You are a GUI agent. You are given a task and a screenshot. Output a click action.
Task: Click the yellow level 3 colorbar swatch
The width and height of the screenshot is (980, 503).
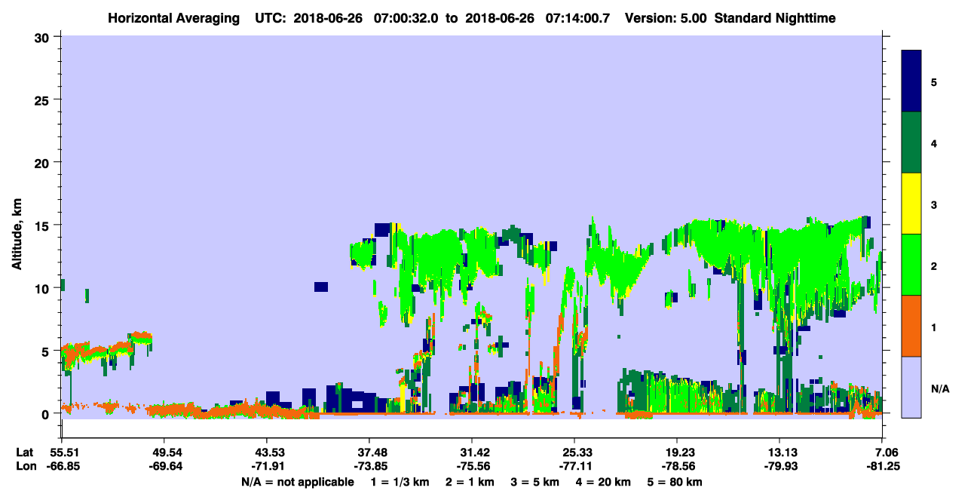(911, 203)
